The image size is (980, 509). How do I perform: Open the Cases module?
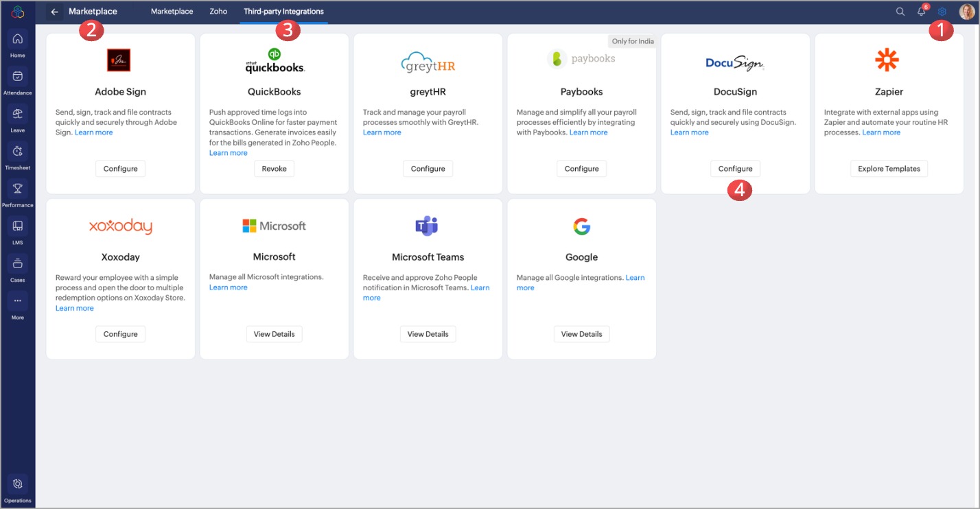pyautogui.click(x=18, y=268)
